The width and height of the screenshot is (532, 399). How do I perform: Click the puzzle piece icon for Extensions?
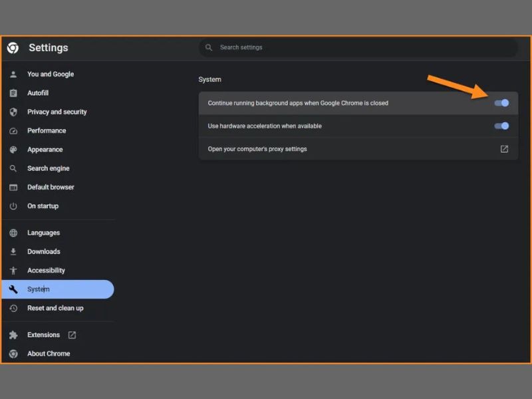[13, 335]
